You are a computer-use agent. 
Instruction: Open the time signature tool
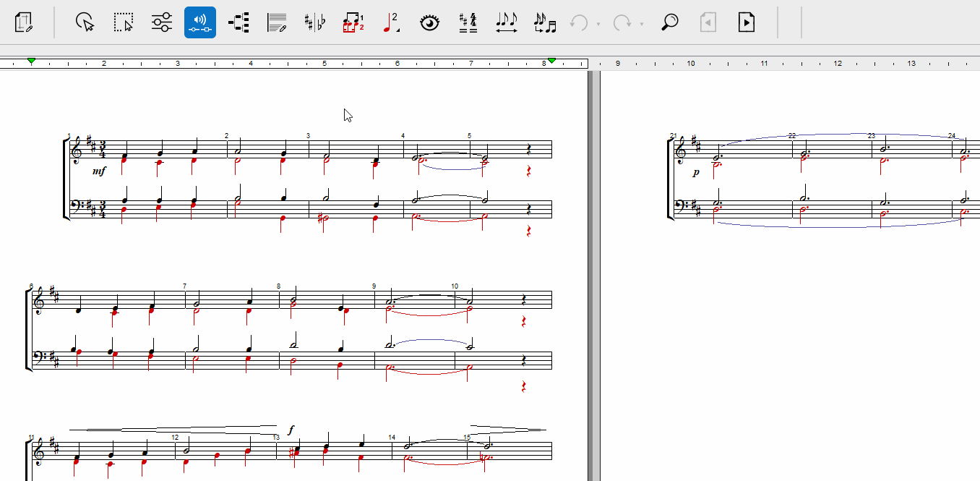(468, 22)
